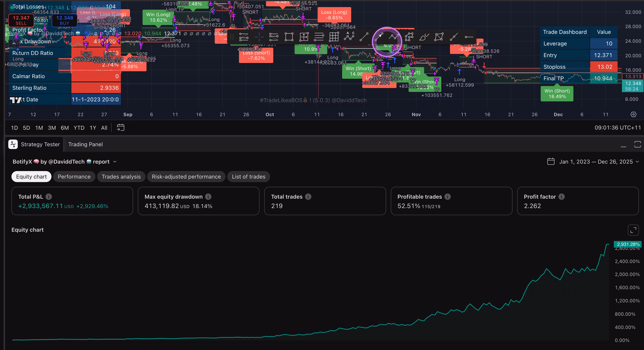
Task: Open the BotifyX report dropdown
Action: (115, 162)
